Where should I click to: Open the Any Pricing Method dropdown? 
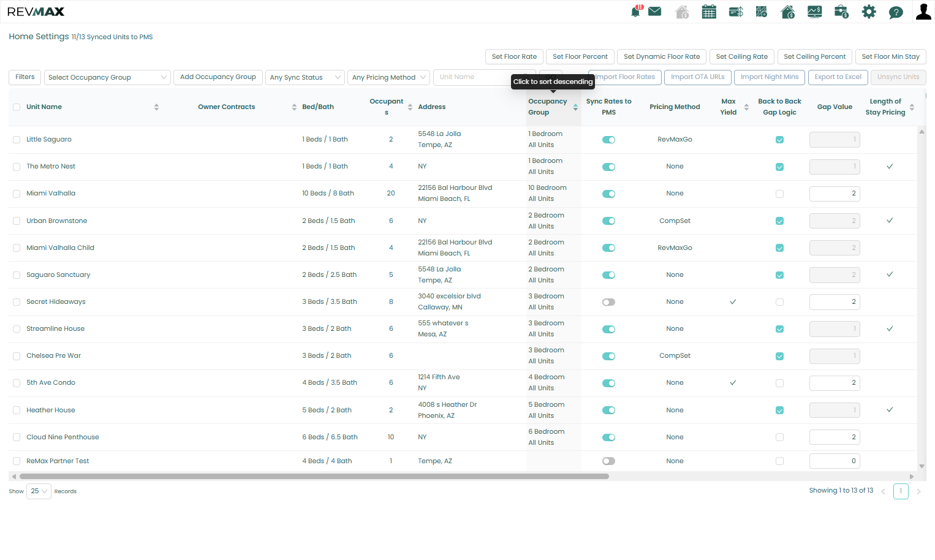click(x=389, y=77)
